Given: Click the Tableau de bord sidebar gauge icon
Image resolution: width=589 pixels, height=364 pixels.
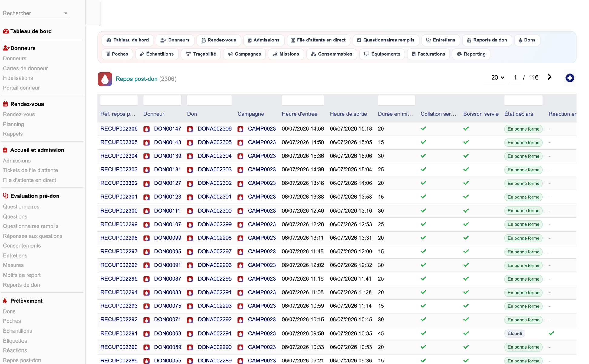Looking at the screenshot, I should coord(6,31).
